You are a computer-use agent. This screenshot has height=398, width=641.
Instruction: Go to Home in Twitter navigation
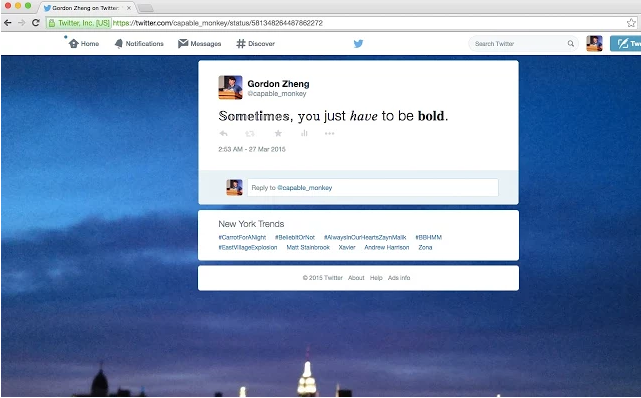point(84,43)
